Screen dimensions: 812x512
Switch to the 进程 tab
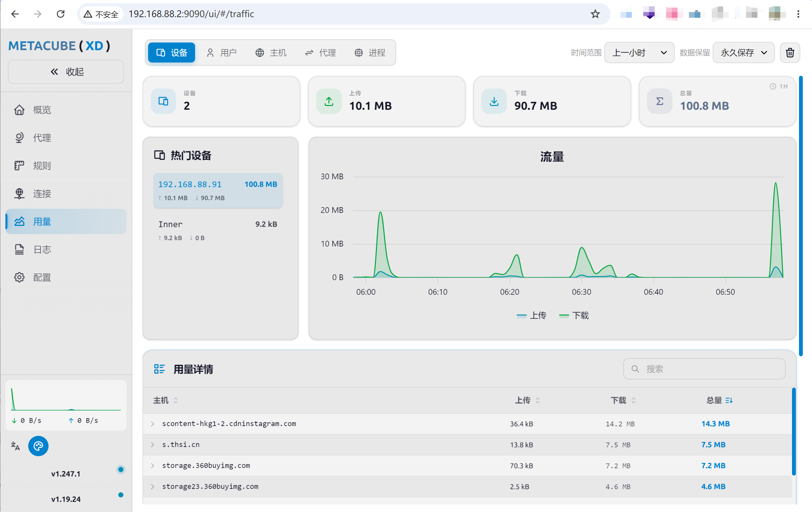pos(370,53)
